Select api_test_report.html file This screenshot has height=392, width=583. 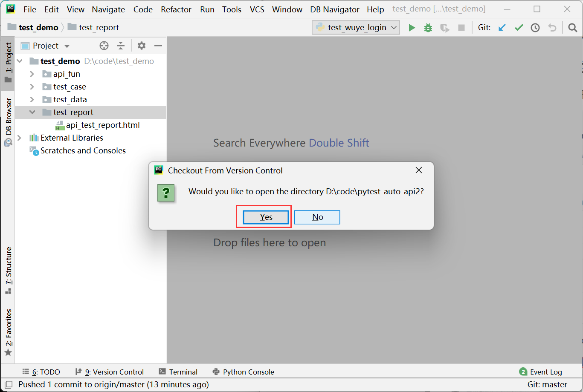(102, 125)
